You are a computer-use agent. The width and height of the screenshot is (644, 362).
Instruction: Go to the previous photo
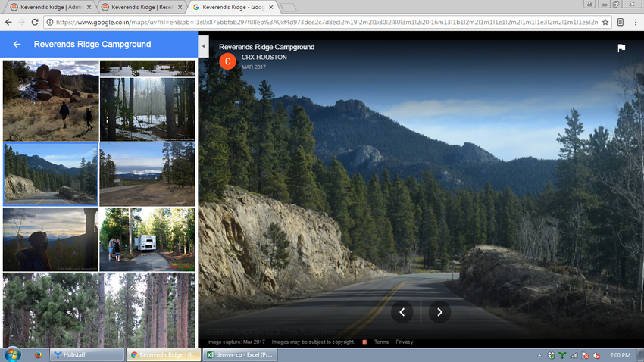pos(402,311)
